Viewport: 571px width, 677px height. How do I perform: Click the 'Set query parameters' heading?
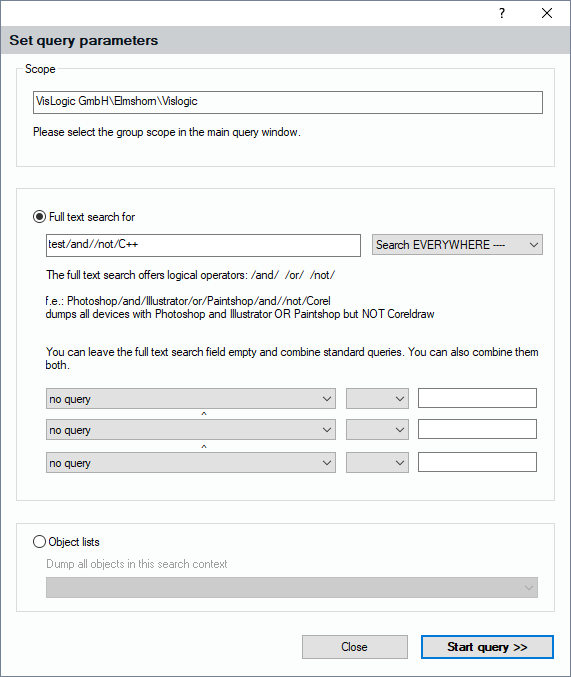(84, 40)
